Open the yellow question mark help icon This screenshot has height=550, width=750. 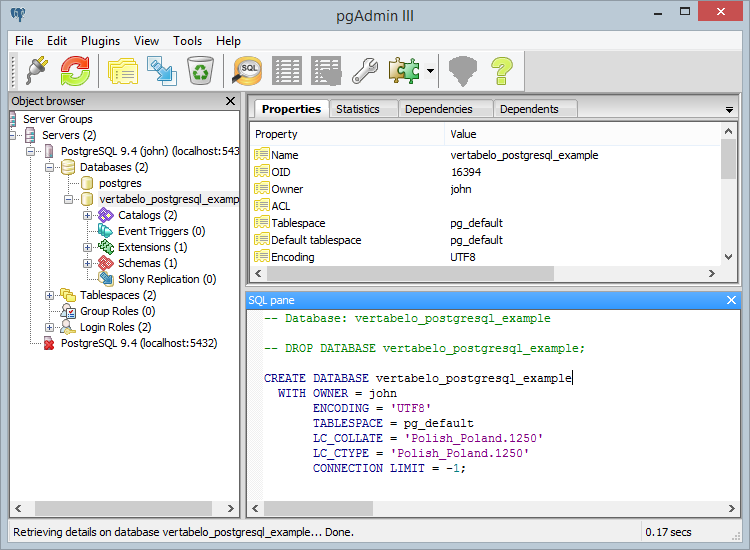click(500, 70)
